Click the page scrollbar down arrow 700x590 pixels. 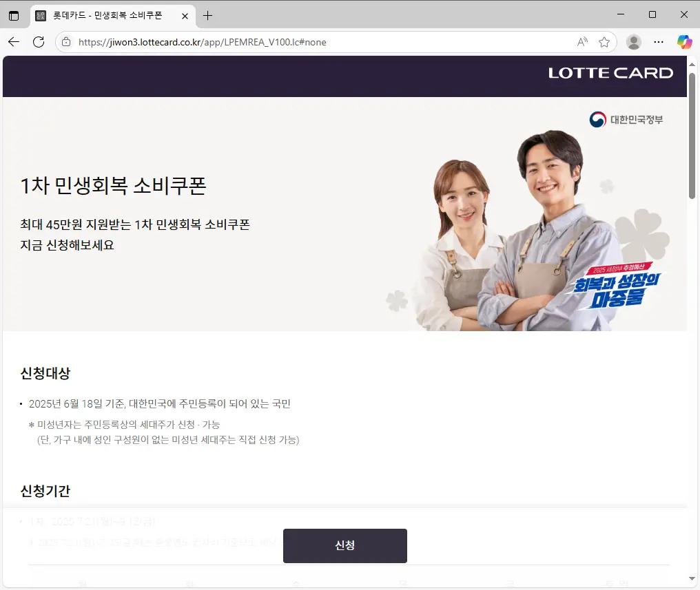(x=692, y=578)
